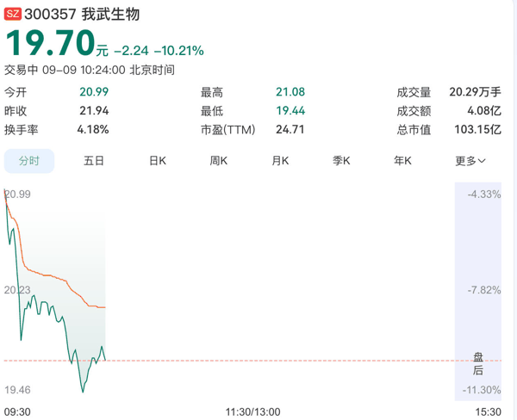
Task: Open the 盘后 after-hours panel
Action: [x=478, y=364]
